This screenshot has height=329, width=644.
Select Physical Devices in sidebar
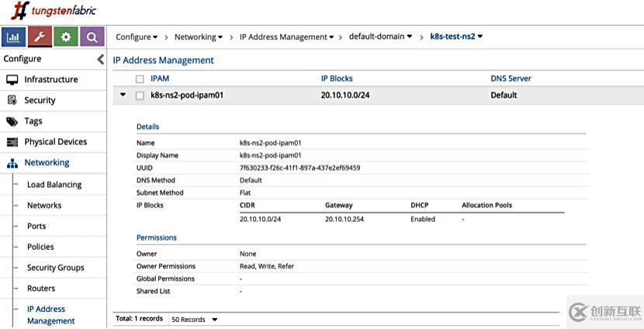[55, 142]
